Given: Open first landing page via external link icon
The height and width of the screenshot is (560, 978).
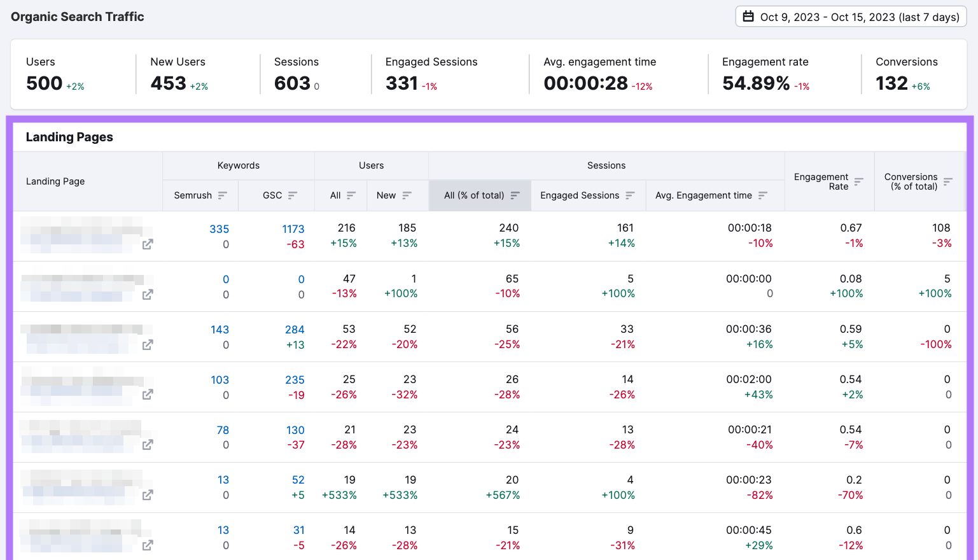Looking at the screenshot, I should click(x=147, y=244).
